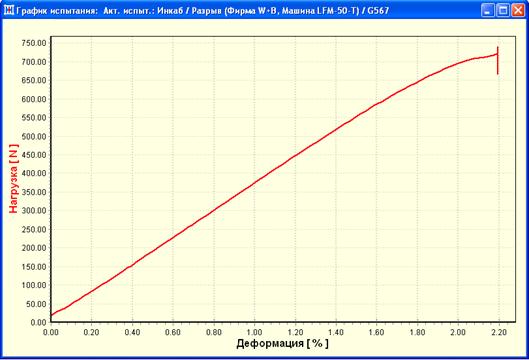Maximize the График испытания window

pos(503,10)
